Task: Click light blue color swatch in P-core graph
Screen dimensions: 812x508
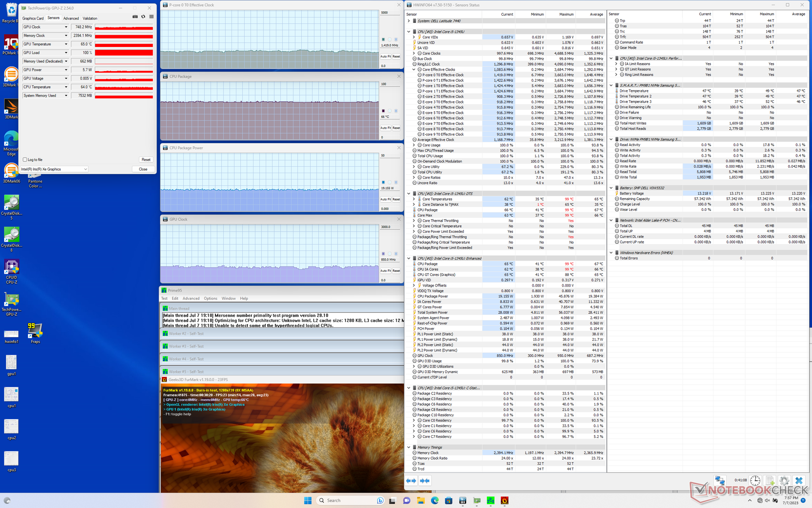Action: pyautogui.click(x=396, y=39)
